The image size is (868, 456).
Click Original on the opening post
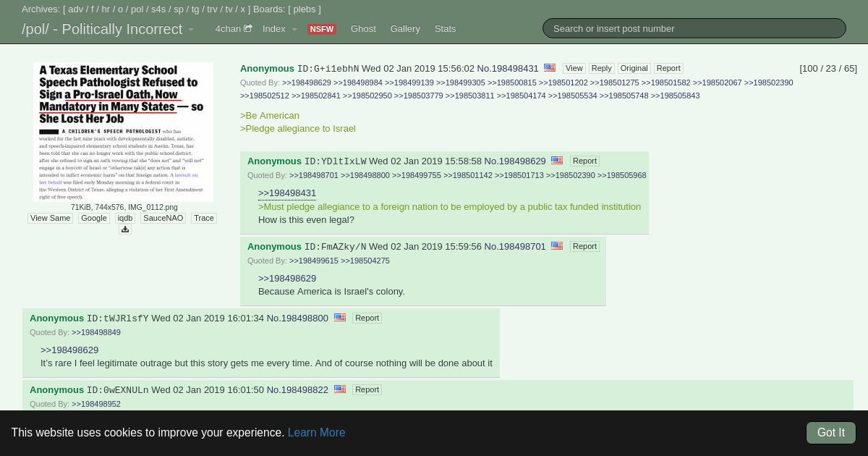(634, 68)
